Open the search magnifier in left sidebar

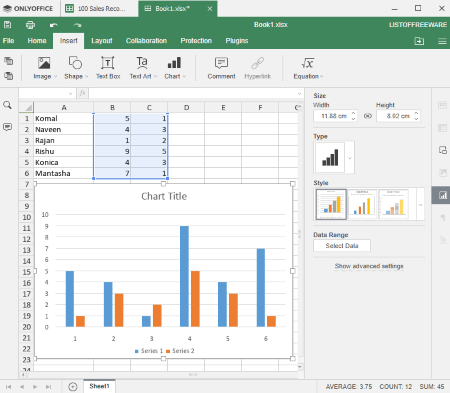pyautogui.click(x=7, y=105)
